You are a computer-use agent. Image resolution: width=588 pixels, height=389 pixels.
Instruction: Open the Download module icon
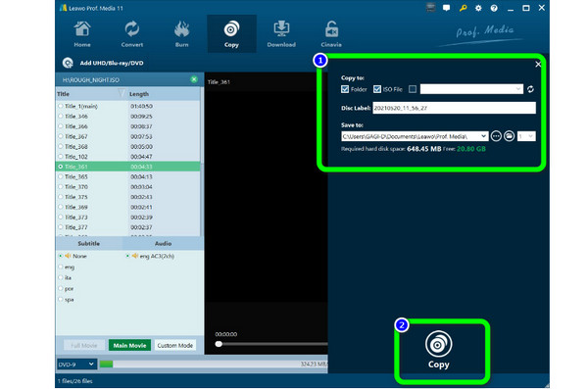281,29
